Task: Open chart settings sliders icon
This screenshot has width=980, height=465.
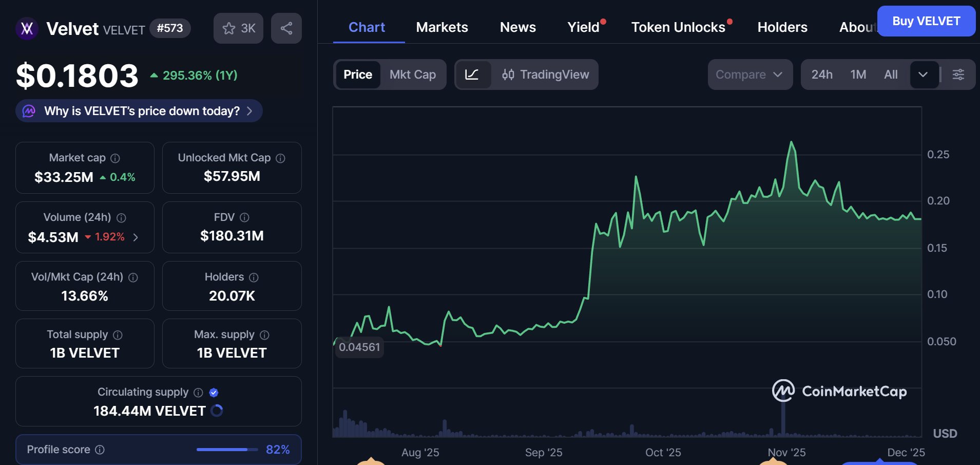Action: 958,75
